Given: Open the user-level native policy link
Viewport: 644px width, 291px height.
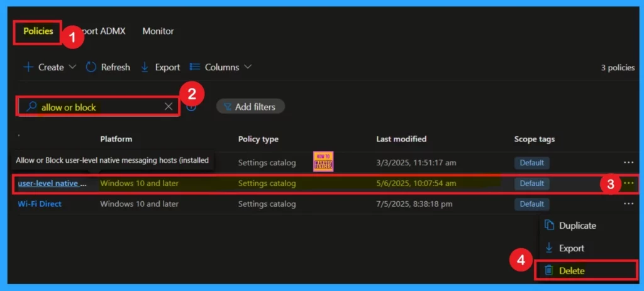Looking at the screenshot, I should (x=52, y=184).
